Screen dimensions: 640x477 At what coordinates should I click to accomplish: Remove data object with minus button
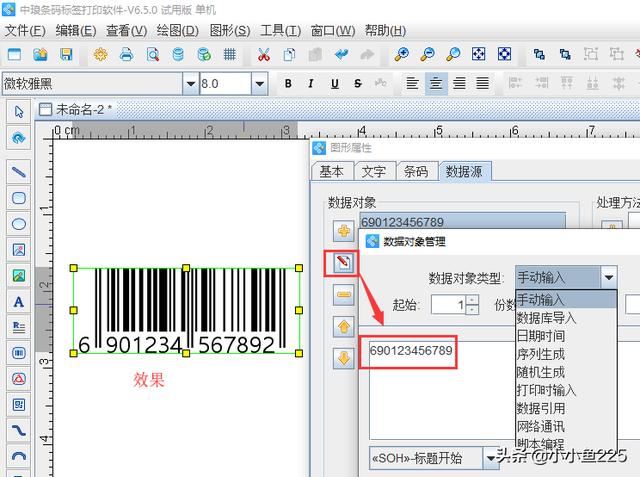point(344,294)
